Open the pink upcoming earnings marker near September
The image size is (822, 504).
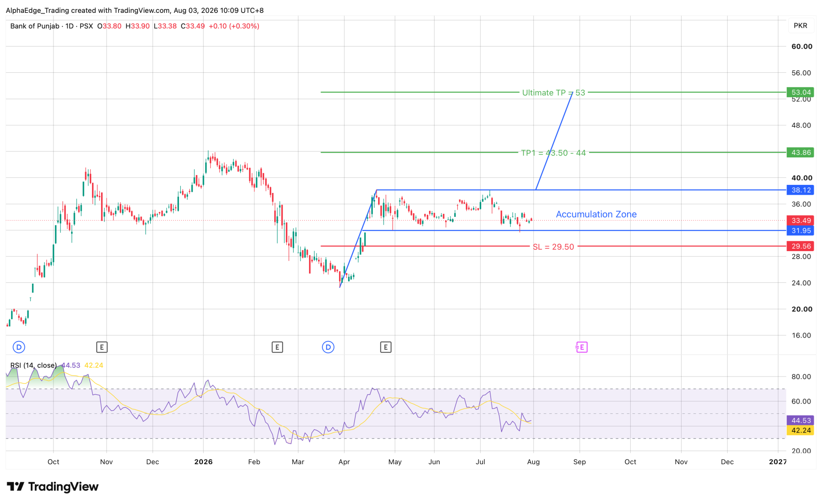[581, 347]
